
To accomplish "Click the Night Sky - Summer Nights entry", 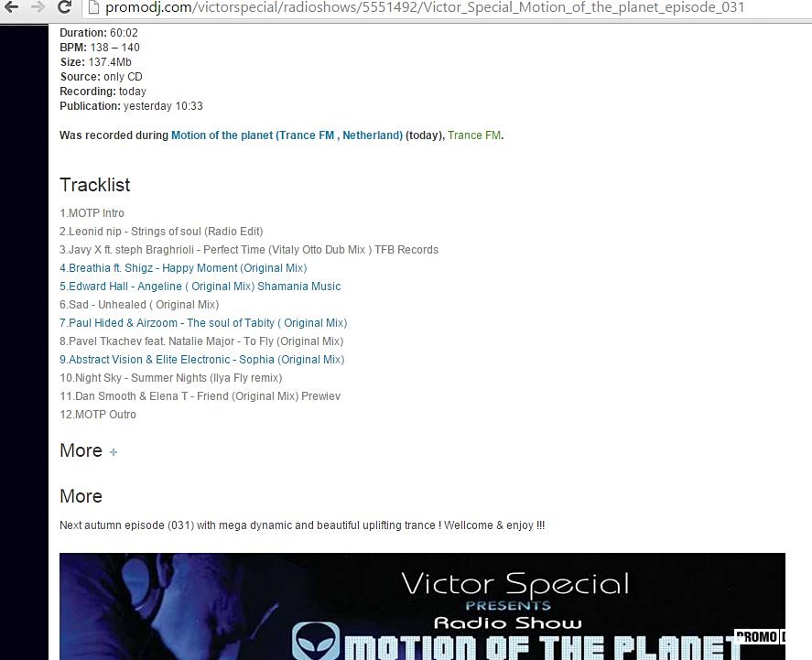I will pos(170,378).
